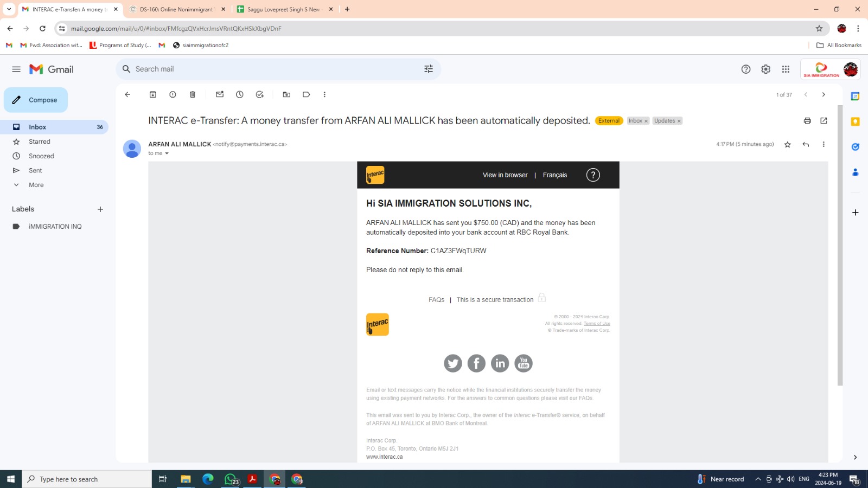This screenshot has height=488, width=868.
Task: Open Contacts in the side panel
Action: point(856,172)
